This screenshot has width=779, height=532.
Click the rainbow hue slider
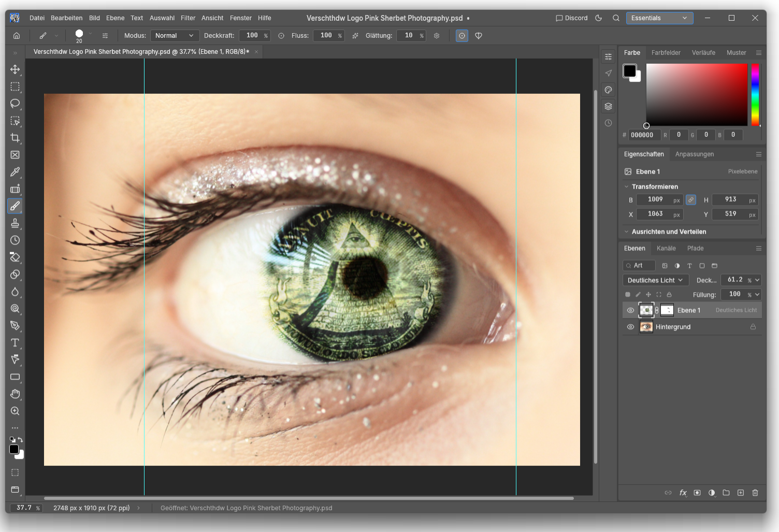coord(756,95)
